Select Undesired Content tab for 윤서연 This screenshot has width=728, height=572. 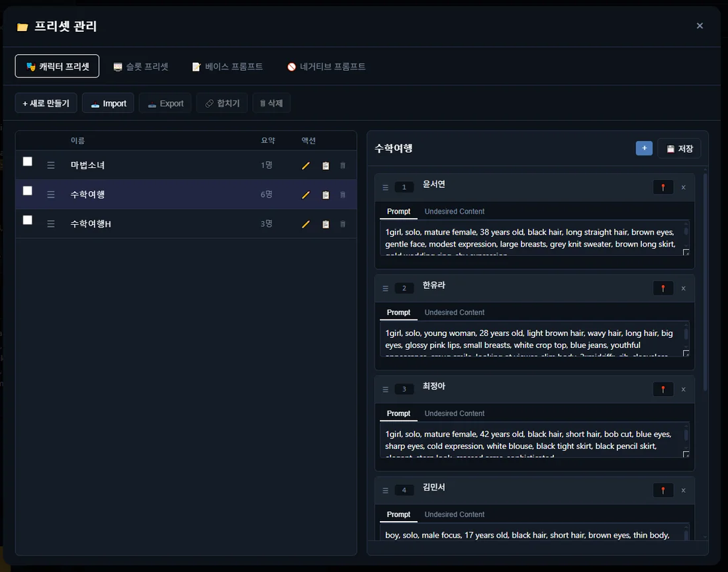454,212
